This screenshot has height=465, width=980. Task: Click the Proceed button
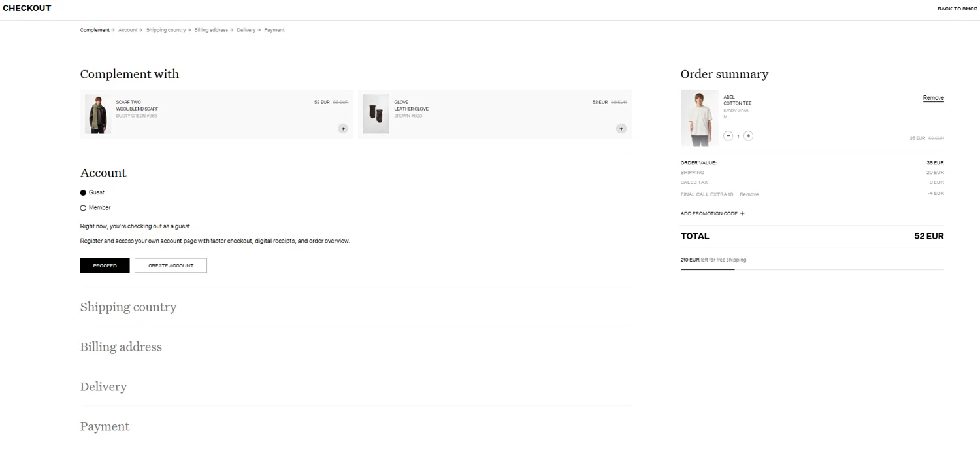coord(105,266)
